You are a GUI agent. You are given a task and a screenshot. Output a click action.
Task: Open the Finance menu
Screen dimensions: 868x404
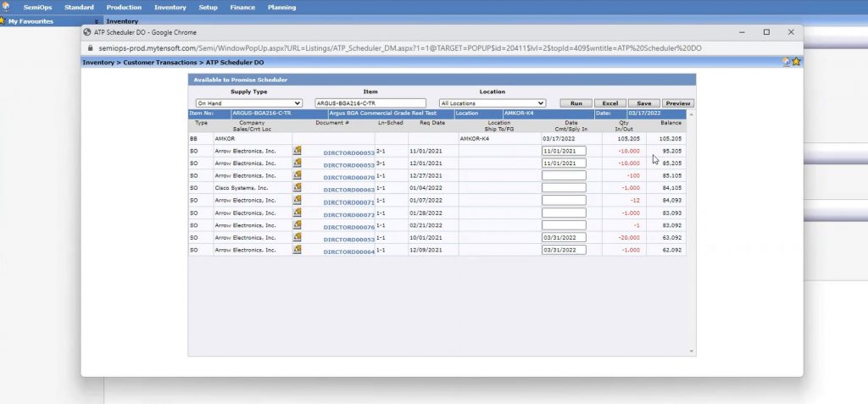pos(242,7)
